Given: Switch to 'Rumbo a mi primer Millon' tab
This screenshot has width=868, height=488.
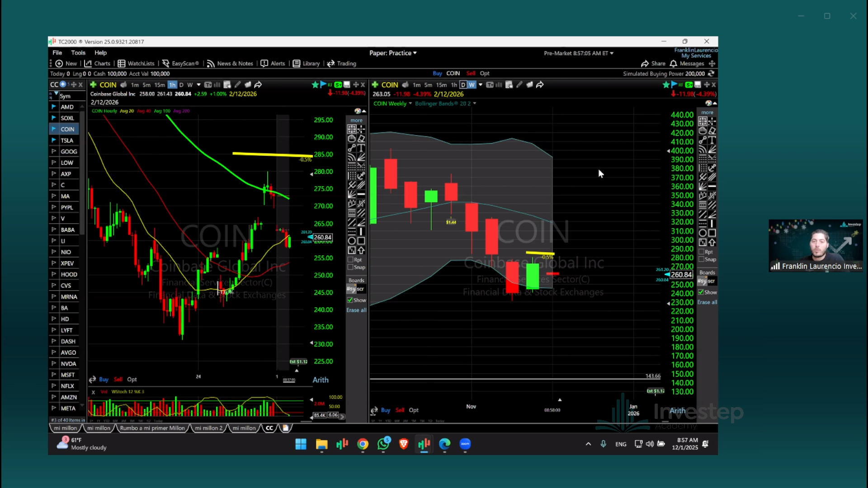Looking at the screenshot, I should click(152, 428).
